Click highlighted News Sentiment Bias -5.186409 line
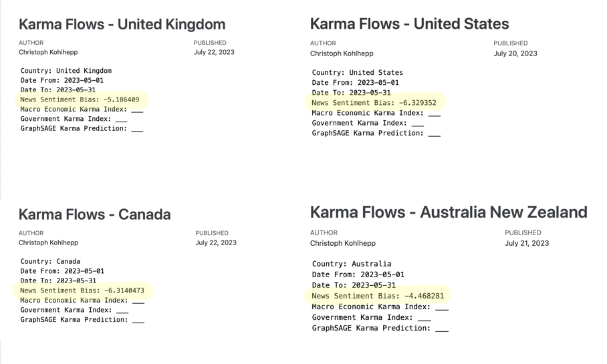The width and height of the screenshot is (607, 364). [80, 100]
